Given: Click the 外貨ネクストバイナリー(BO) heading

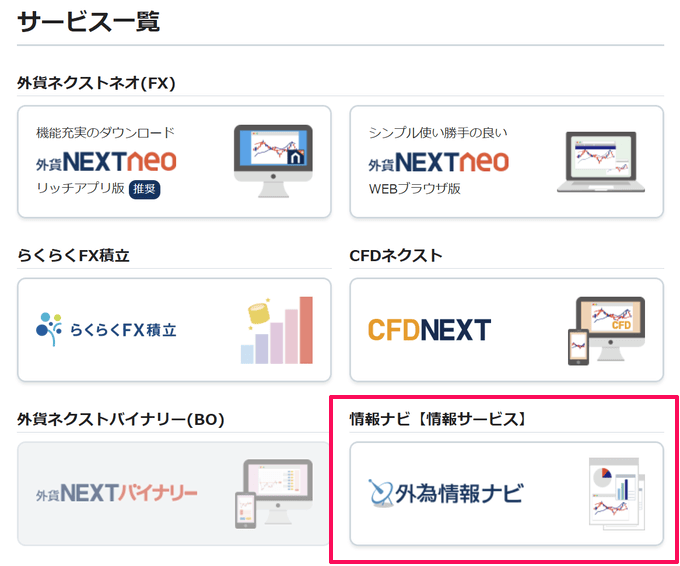Looking at the screenshot, I should click(121, 419).
